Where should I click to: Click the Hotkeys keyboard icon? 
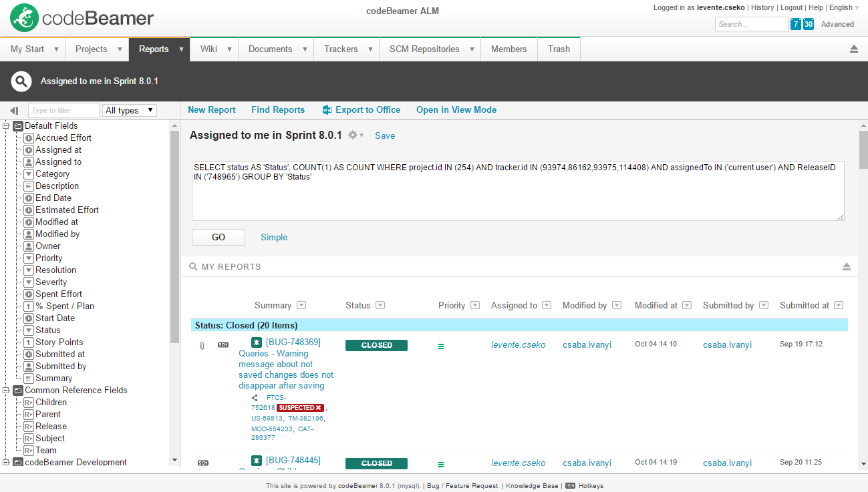(x=570, y=486)
